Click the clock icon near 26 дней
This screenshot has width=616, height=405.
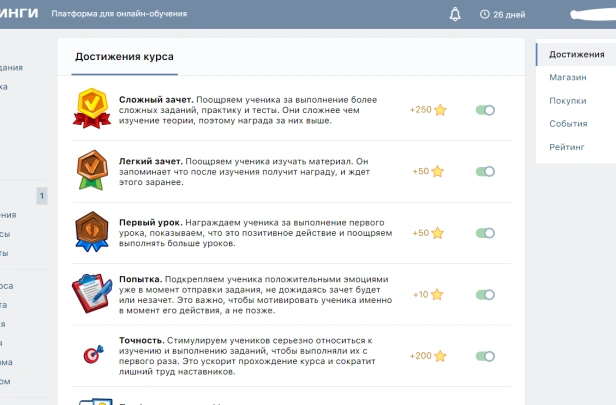(x=485, y=14)
